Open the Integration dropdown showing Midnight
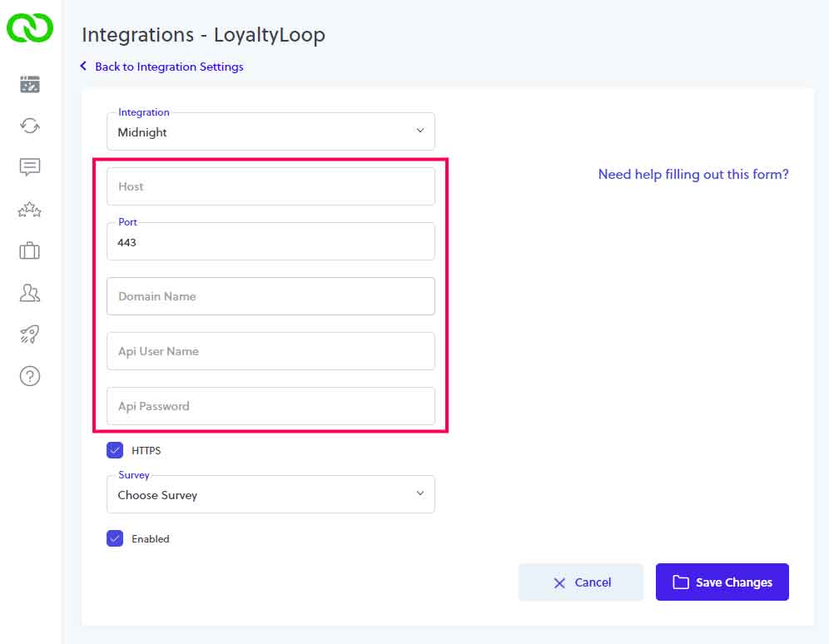The image size is (829, 644). pyautogui.click(x=271, y=131)
